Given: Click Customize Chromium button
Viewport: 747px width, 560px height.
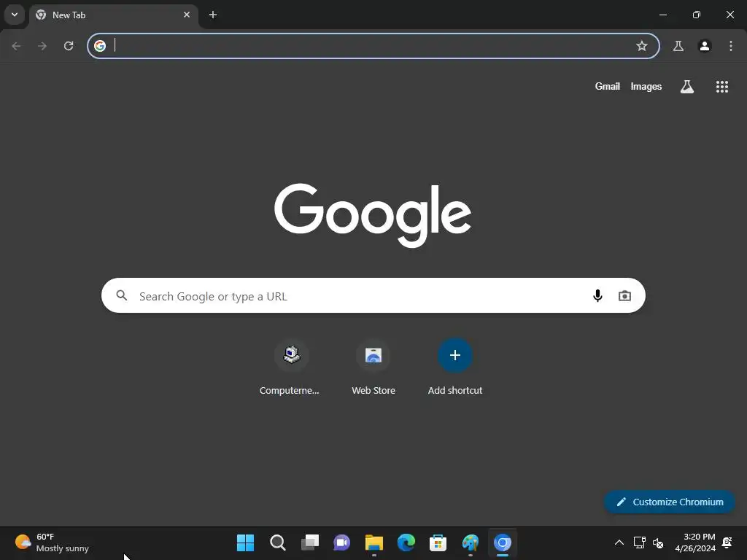Looking at the screenshot, I should coord(670,502).
